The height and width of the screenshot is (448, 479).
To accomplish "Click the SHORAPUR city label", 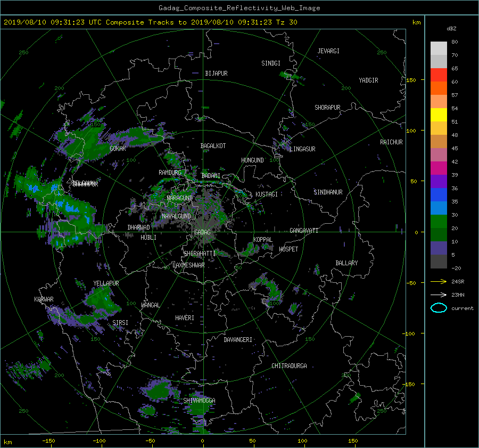I will [x=327, y=108].
